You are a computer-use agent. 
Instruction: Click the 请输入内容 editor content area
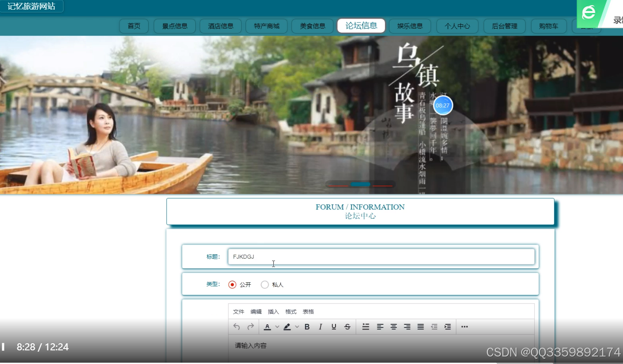click(381, 349)
